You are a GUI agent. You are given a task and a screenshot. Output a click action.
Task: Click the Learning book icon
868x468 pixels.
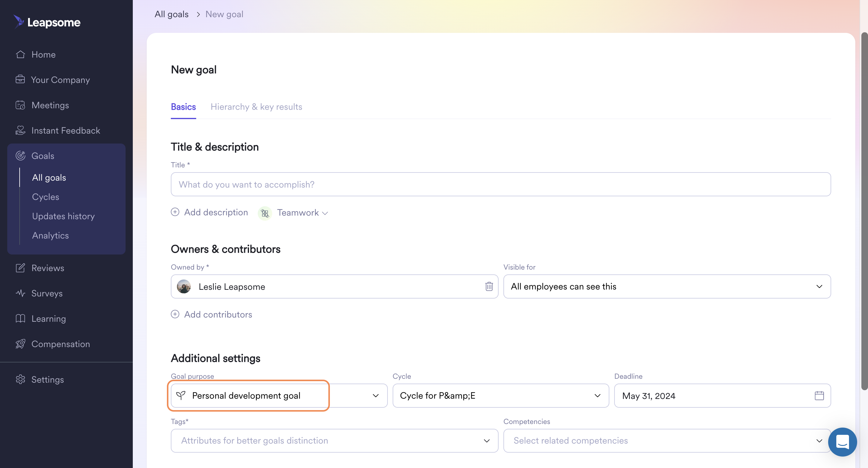tap(20, 318)
